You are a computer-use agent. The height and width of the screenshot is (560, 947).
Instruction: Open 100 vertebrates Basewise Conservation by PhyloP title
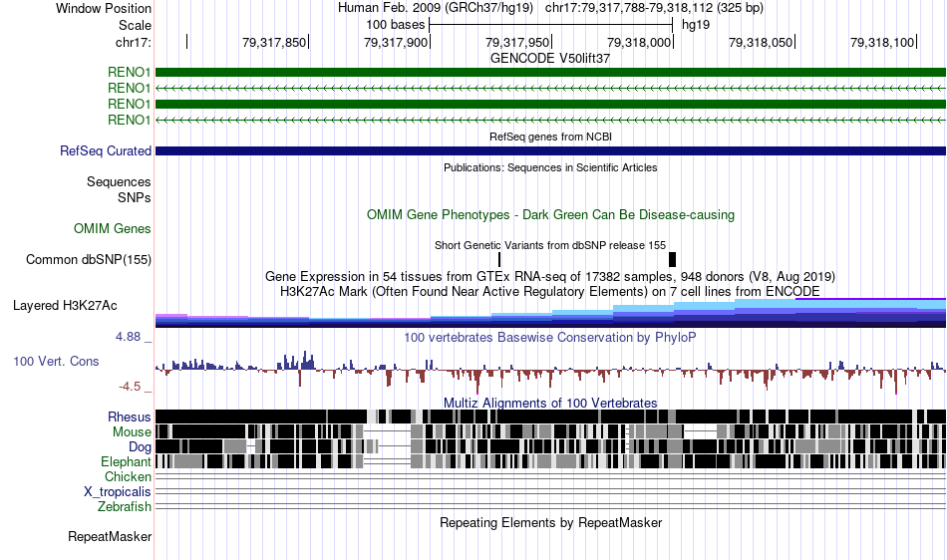pyautogui.click(x=550, y=338)
